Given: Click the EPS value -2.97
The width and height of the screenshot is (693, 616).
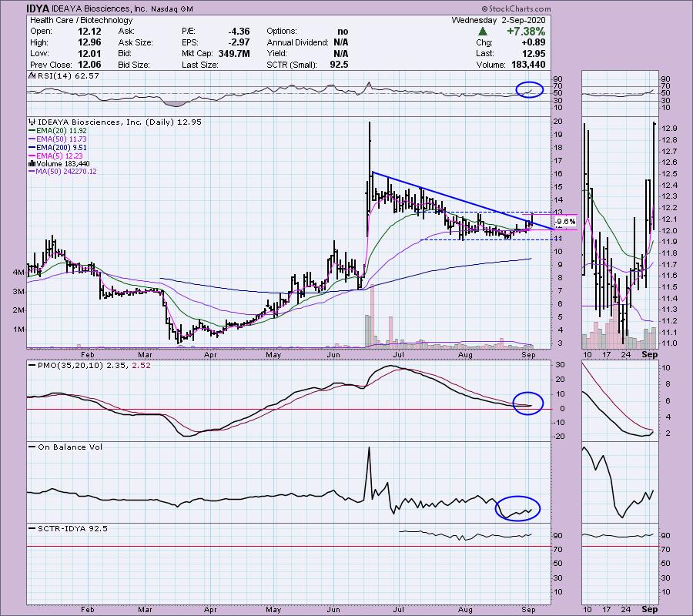Looking at the screenshot, I should coord(239,42).
